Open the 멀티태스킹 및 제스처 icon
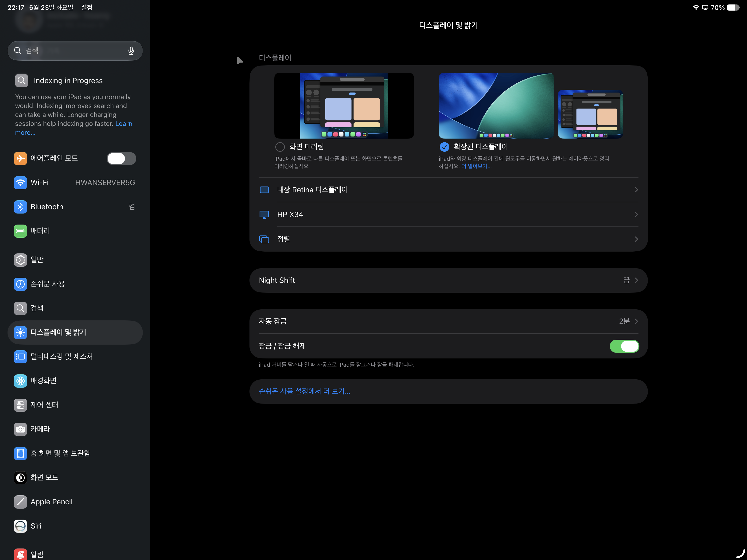The image size is (747, 560). pyautogui.click(x=20, y=357)
